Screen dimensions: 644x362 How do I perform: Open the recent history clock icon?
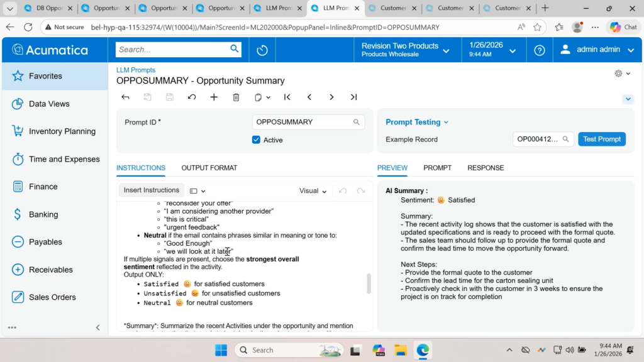coord(262,50)
